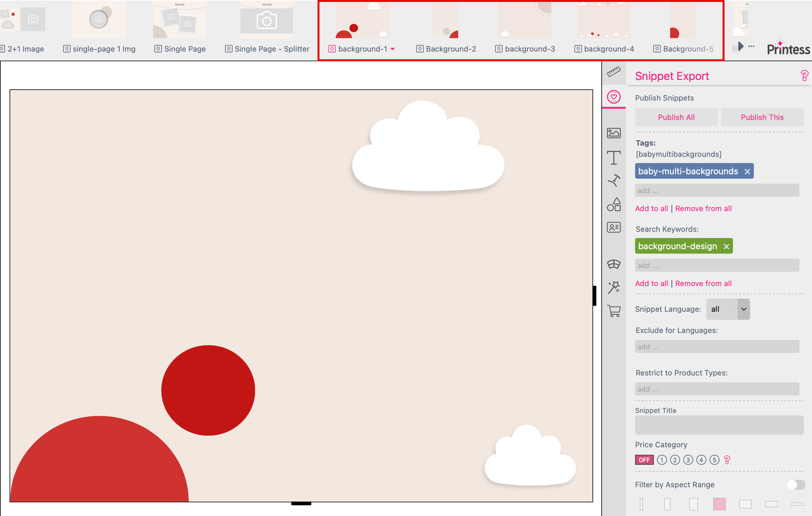Image resolution: width=812 pixels, height=516 pixels.
Task: Open the ellipsis more-options menu
Action: click(751, 47)
